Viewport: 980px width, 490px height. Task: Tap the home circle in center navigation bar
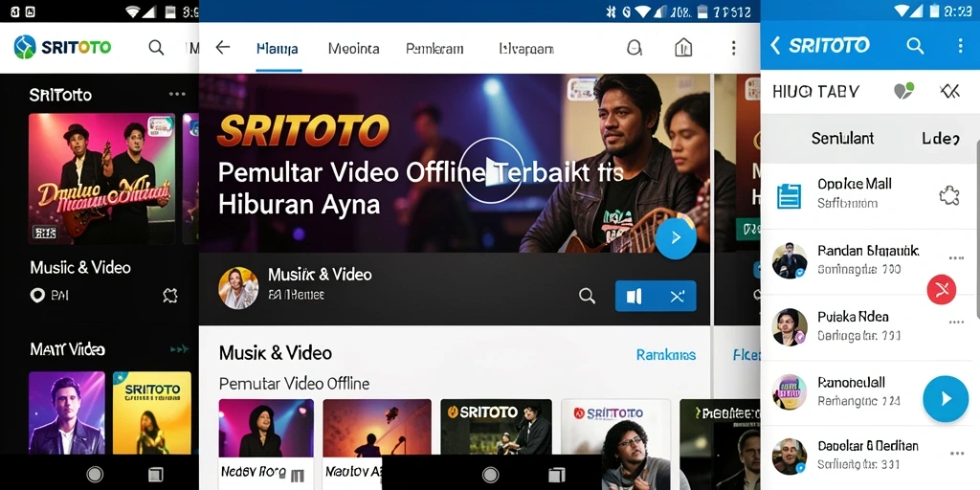491,475
